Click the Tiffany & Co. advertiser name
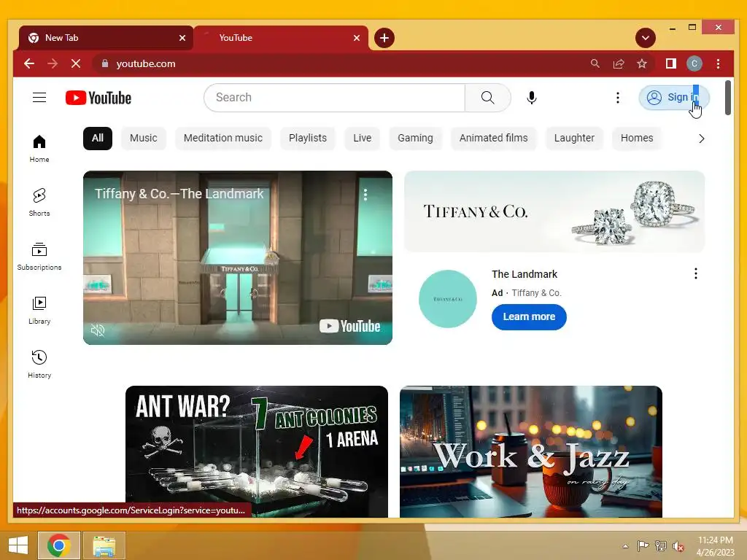 coord(536,293)
